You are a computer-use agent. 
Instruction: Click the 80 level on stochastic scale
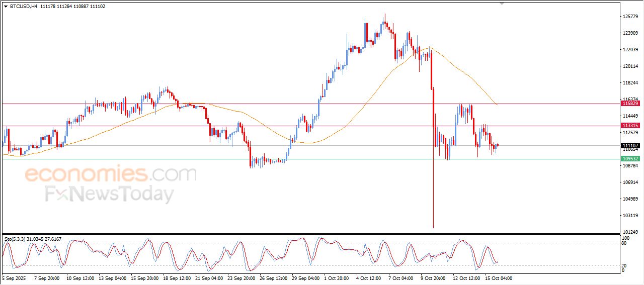point(624,243)
